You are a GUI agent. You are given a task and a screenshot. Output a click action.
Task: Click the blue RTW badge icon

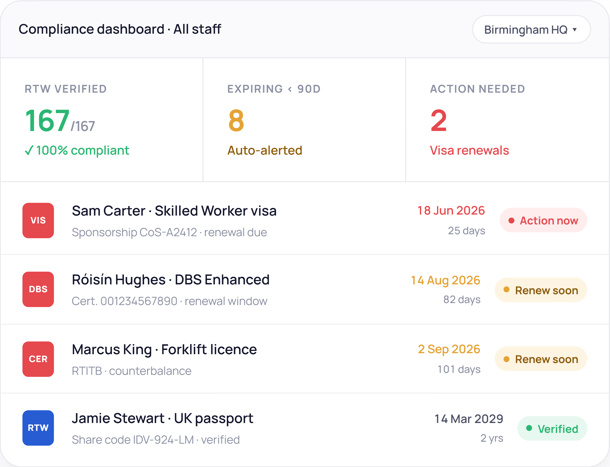coord(38,428)
